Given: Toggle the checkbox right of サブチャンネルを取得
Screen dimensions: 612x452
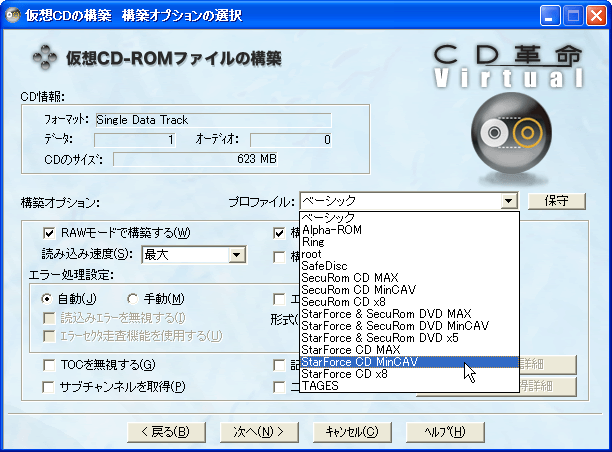Looking at the screenshot, I should tap(279, 387).
